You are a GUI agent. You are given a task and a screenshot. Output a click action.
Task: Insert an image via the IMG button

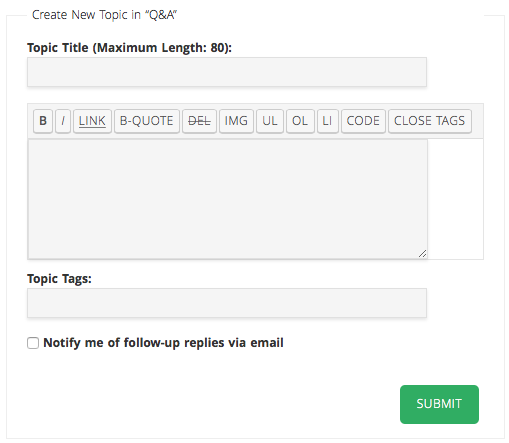click(x=236, y=121)
